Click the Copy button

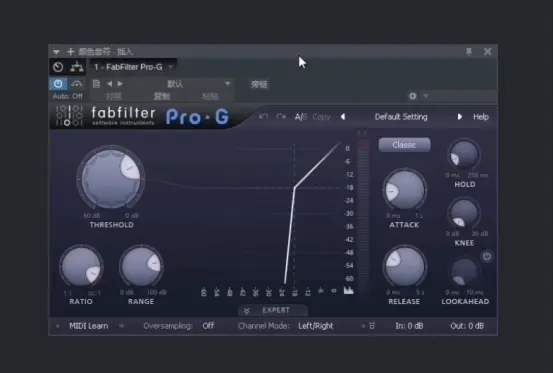coord(321,117)
